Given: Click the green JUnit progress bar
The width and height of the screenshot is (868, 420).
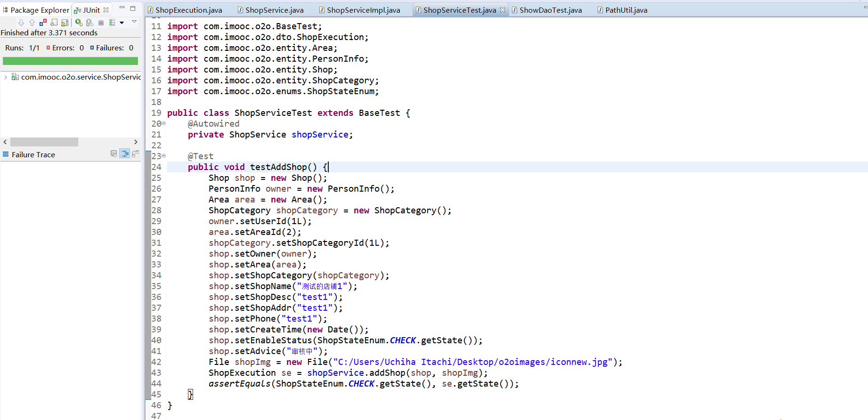Looking at the screenshot, I should (x=70, y=61).
